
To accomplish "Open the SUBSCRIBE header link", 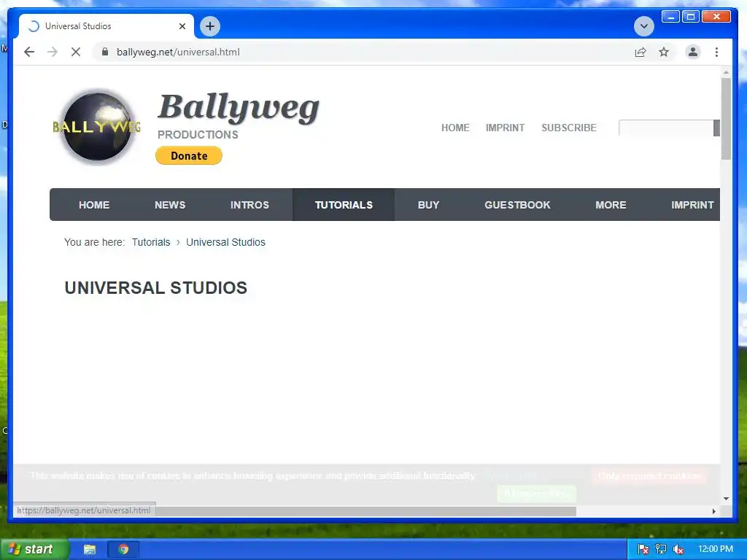I will 569,128.
